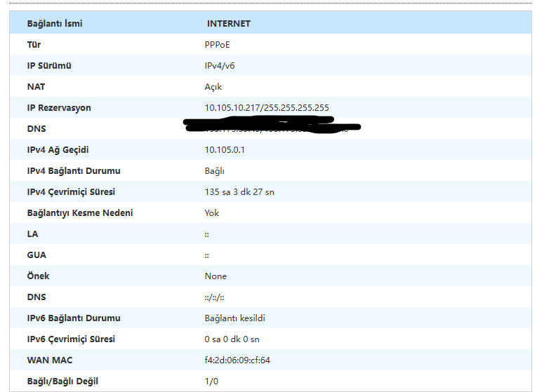This screenshot has height=392, width=537.
Task: Select the GUA row label
Action: pyautogui.click(x=37, y=255)
